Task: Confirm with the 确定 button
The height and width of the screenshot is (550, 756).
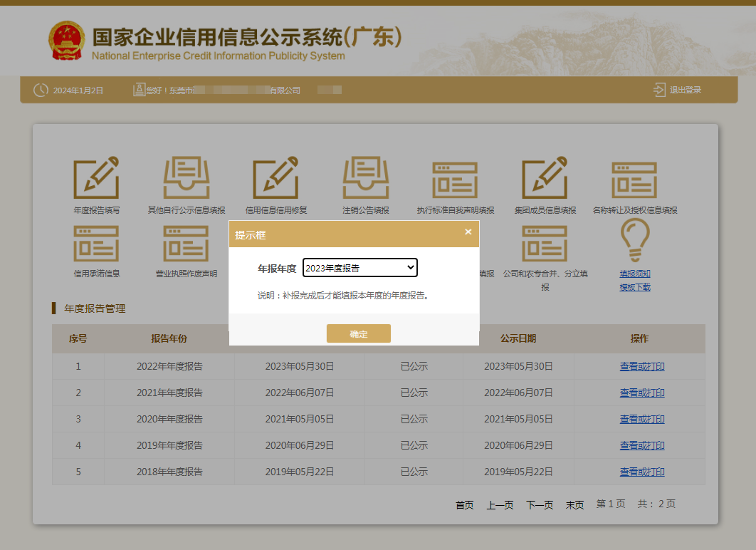Action: click(358, 333)
